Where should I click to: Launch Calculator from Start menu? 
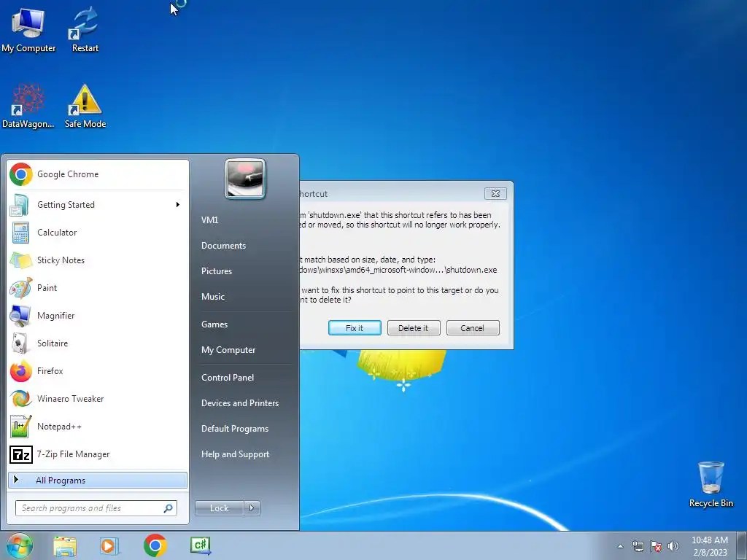98,233
